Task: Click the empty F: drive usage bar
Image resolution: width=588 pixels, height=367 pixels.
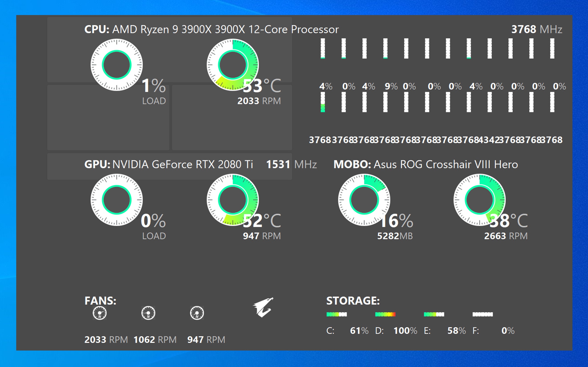Action: 483,314
